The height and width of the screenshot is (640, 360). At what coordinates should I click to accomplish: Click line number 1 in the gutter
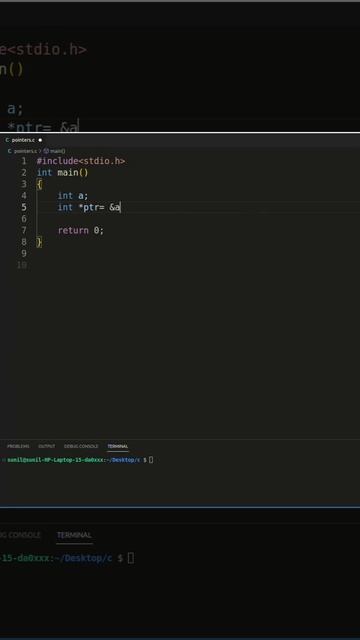(24, 161)
